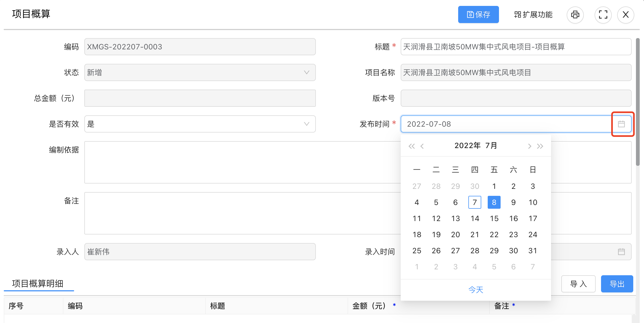Click the 编码 column header in table
644x323 pixels.
[x=134, y=306]
